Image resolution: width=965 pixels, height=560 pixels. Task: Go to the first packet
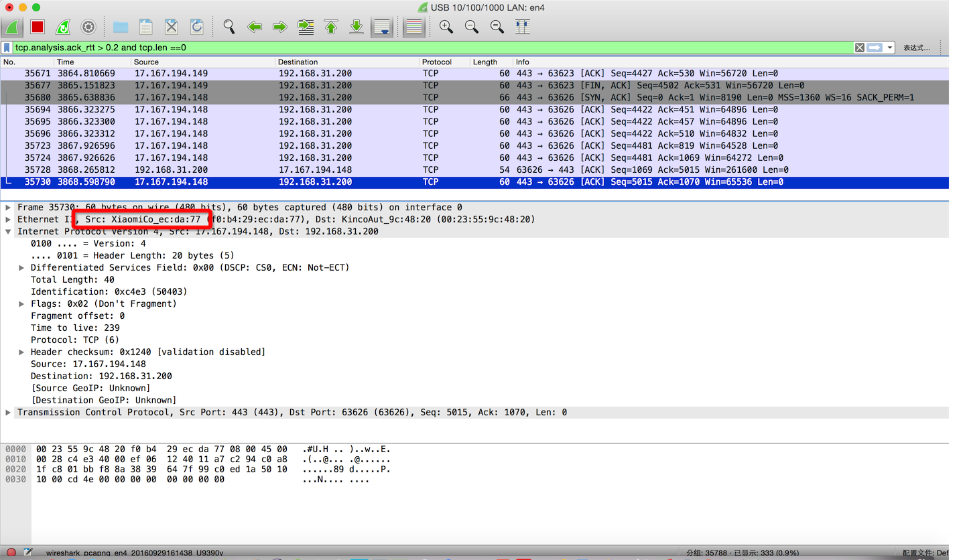point(331,27)
